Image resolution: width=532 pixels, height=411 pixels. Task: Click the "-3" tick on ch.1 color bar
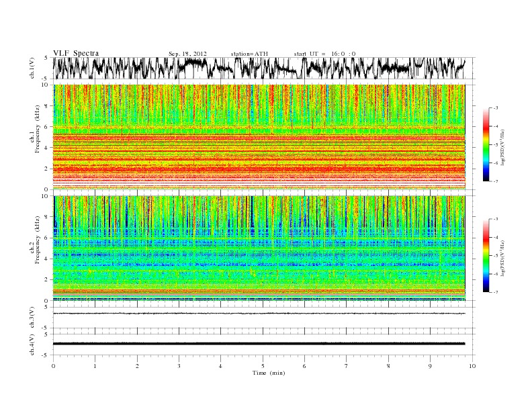(x=495, y=108)
